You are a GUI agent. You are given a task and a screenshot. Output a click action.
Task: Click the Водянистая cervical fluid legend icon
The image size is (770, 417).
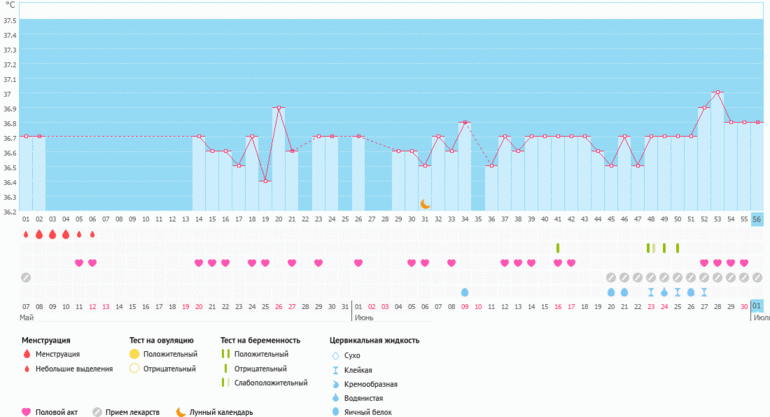[336, 397]
